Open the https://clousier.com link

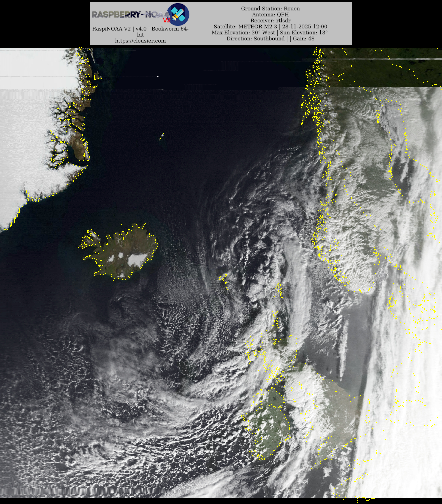140,41
